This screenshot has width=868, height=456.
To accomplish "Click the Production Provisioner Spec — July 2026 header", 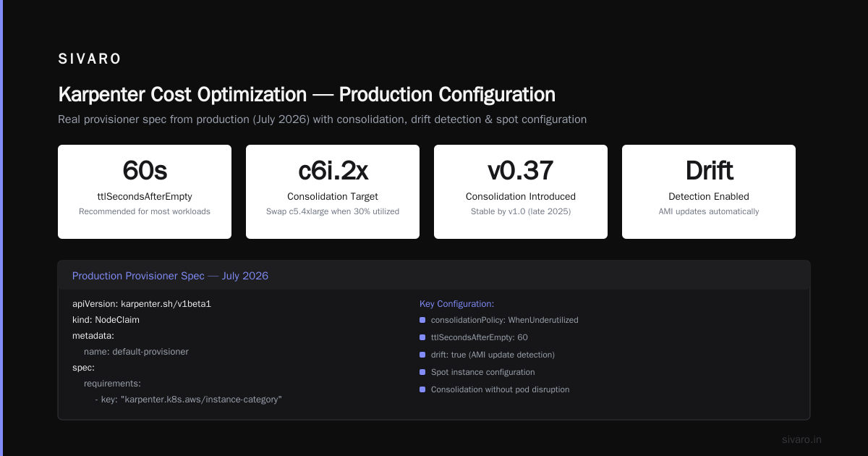I will coord(170,276).
